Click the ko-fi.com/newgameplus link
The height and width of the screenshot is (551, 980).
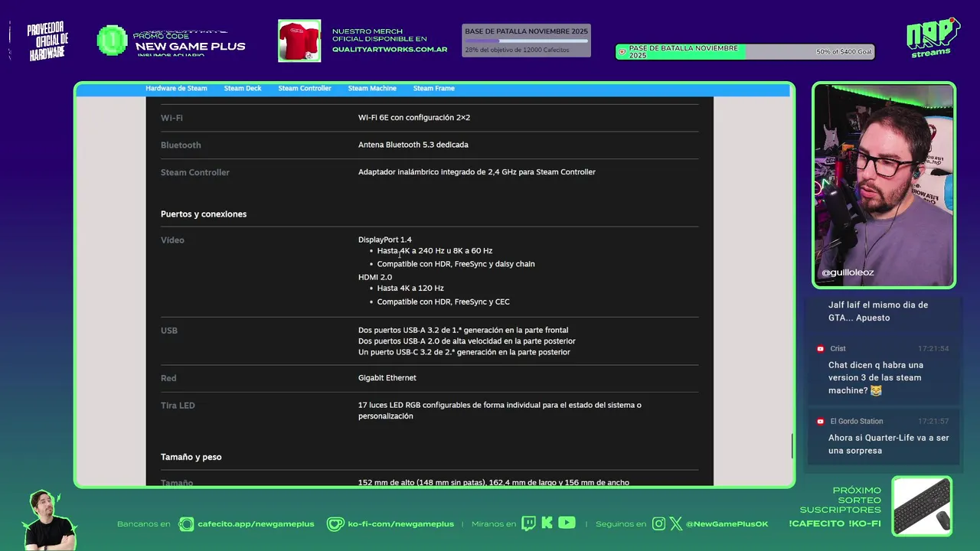click(x=401, y=524)
